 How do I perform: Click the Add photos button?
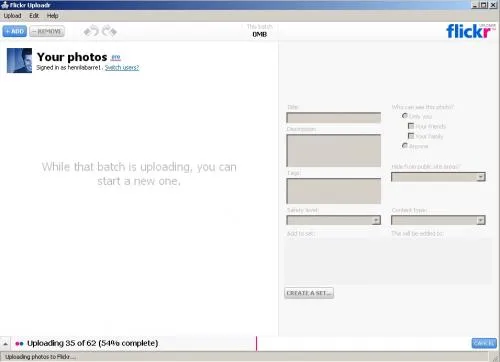(x=15, y=31)
